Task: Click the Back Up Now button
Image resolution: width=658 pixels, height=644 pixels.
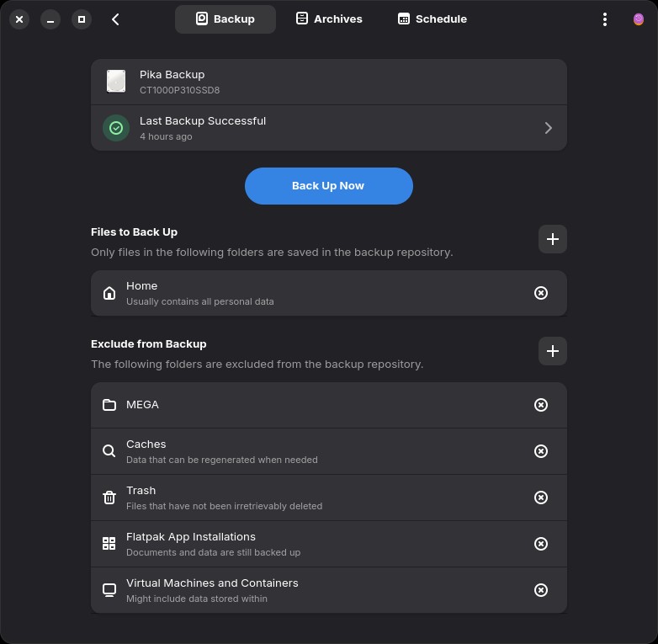Action: tap(328, 186)
